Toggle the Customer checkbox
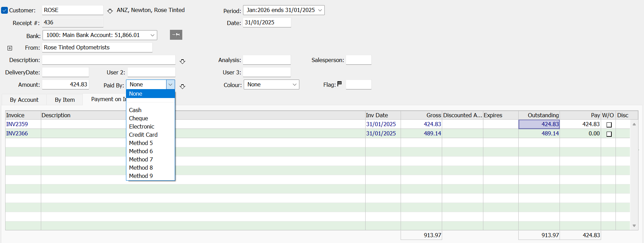 (4, 10)
